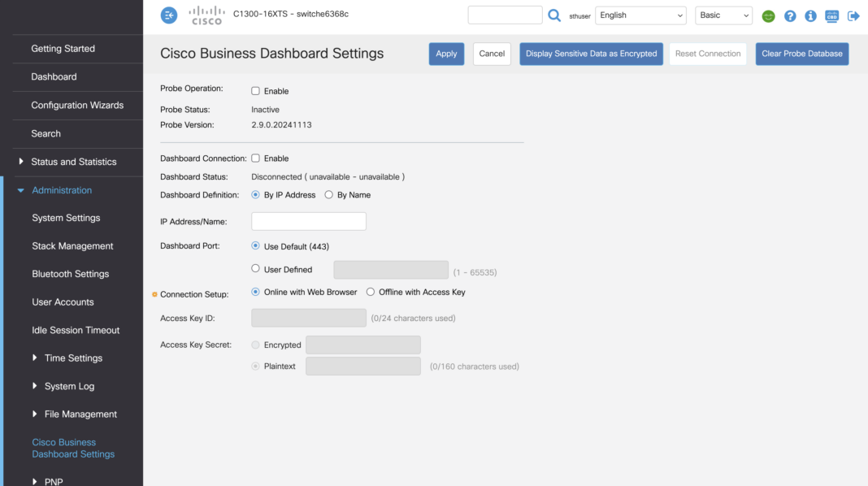Image resolution: width=868 pixels, height=486 pixels.
Task: Open the info About icon
Action: (810, 16)
